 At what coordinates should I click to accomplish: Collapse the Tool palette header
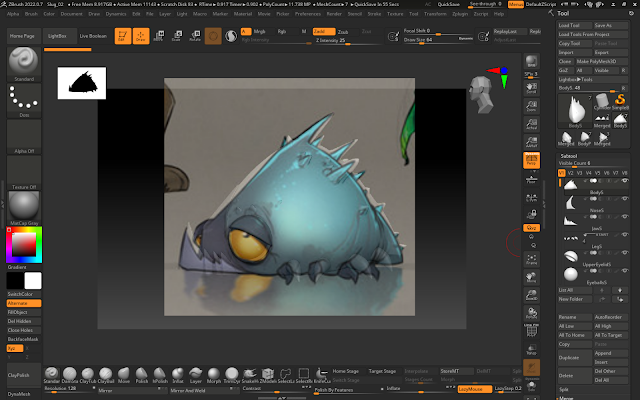(x=563, y=13)
